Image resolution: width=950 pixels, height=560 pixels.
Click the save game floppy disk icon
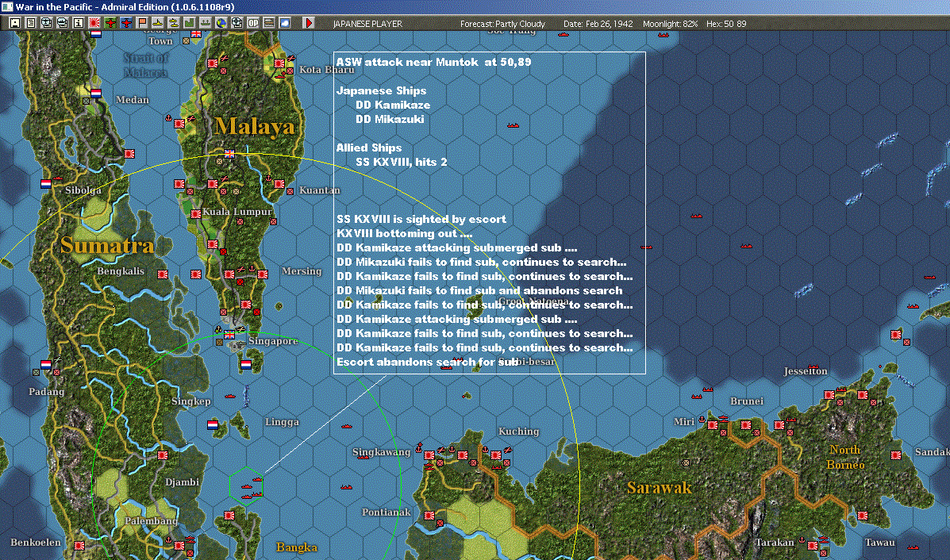point(15,23)
